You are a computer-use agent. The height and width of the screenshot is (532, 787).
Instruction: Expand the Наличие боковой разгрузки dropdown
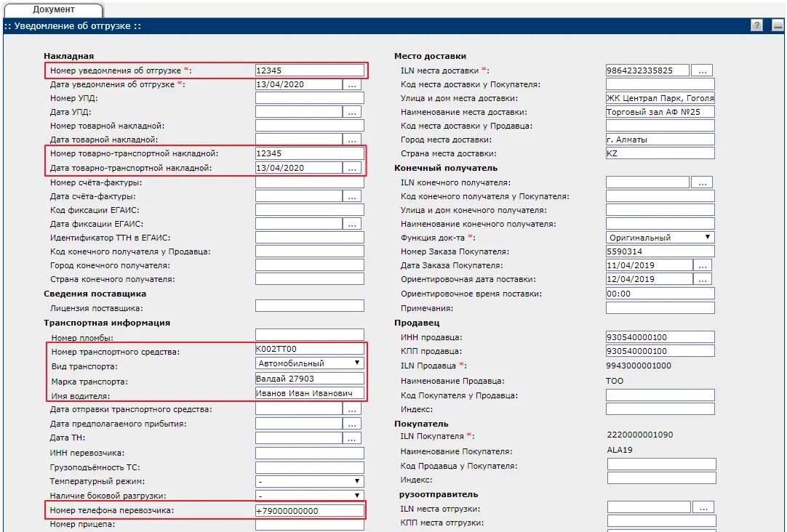coord(309,496)
